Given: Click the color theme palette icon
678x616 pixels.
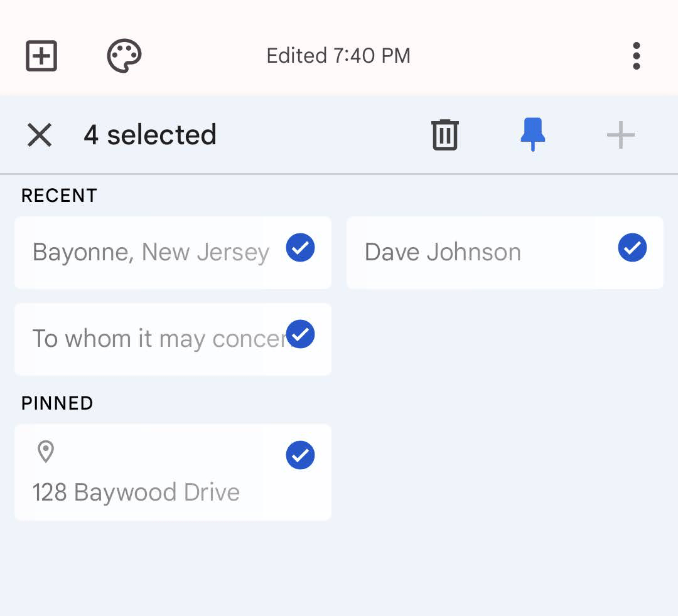Looking at the screenshot, I should pos(124,55).
